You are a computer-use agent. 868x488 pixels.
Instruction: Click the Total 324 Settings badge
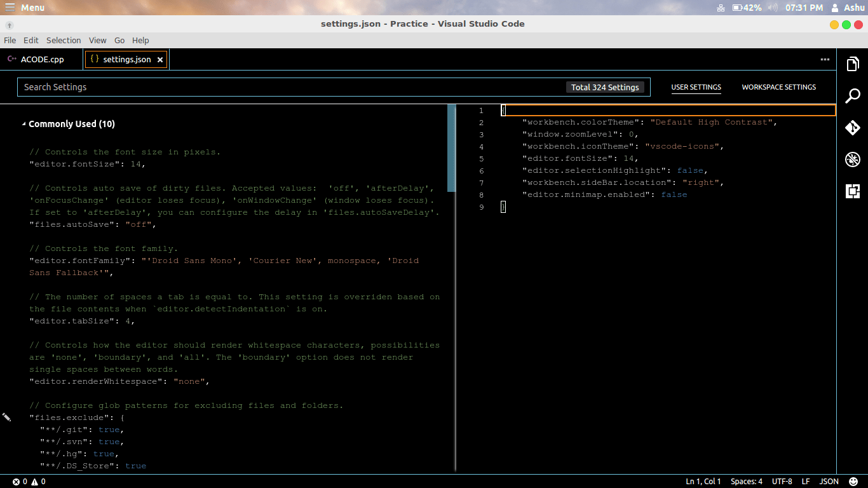pos(605,87)
